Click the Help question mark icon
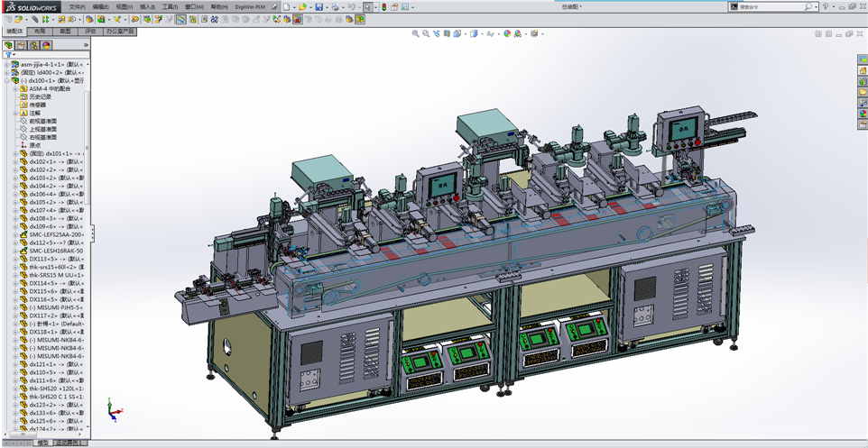The image size is (868, 448). 825,7
